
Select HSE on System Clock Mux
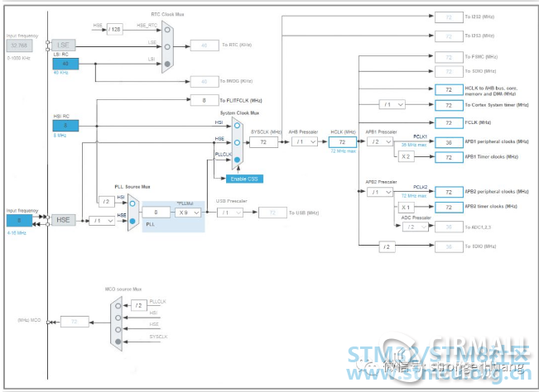(237, 142)
